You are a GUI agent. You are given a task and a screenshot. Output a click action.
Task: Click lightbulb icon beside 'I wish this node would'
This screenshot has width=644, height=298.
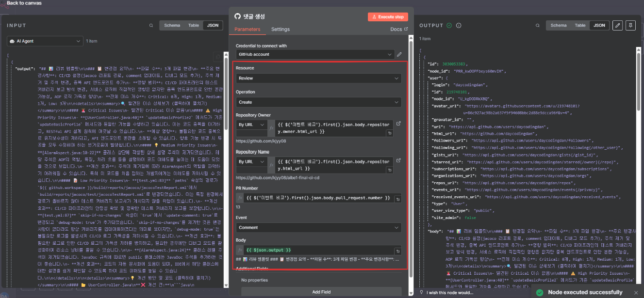tap(422, 293)
